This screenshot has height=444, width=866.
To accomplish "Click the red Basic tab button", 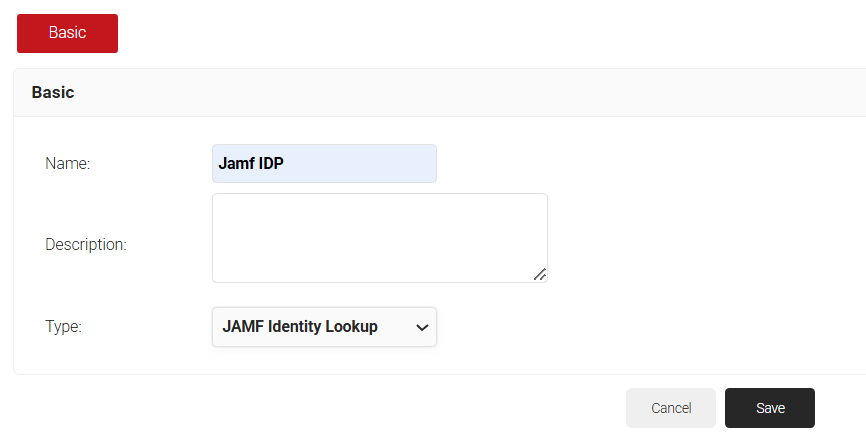I will [x=67, y=33].
